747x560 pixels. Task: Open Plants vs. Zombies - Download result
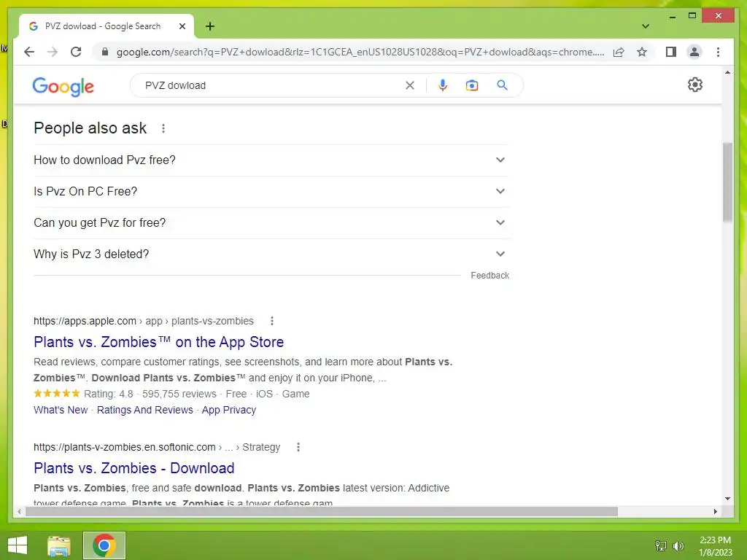[x=134, y=468]
